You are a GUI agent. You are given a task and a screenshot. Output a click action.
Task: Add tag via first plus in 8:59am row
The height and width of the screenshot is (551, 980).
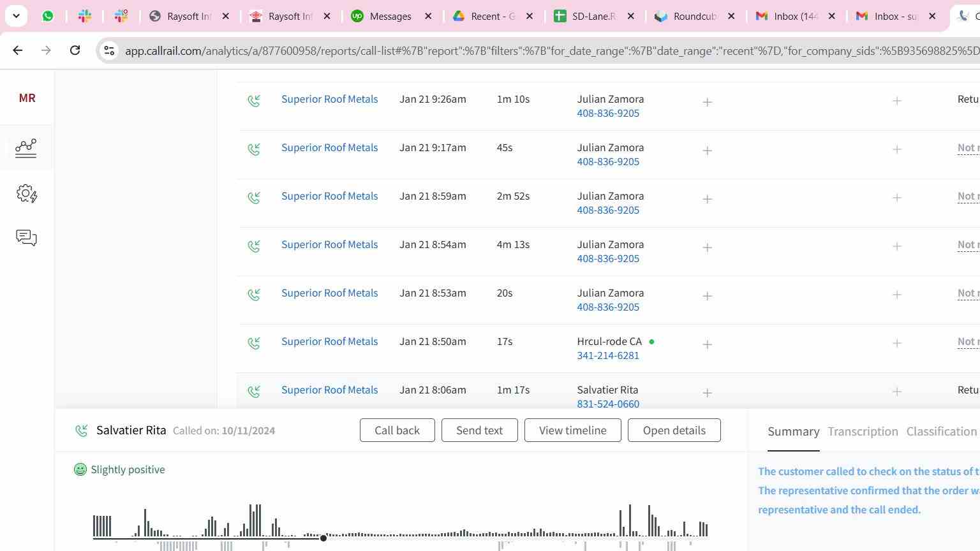pos(707,199)
